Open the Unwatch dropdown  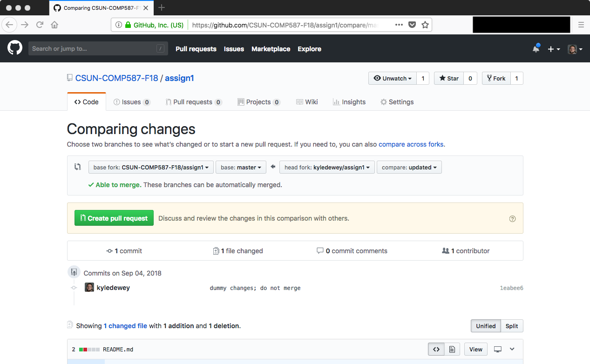click(393, 78)
